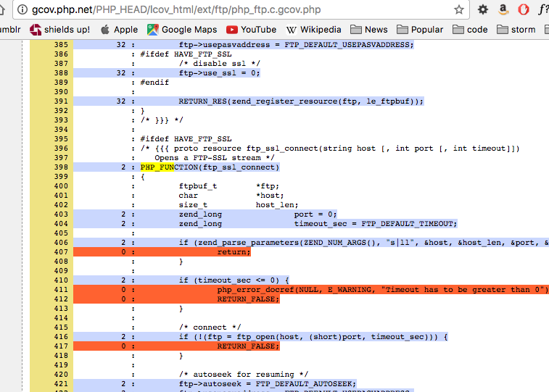Click line number 398

[x=61, y=167]
